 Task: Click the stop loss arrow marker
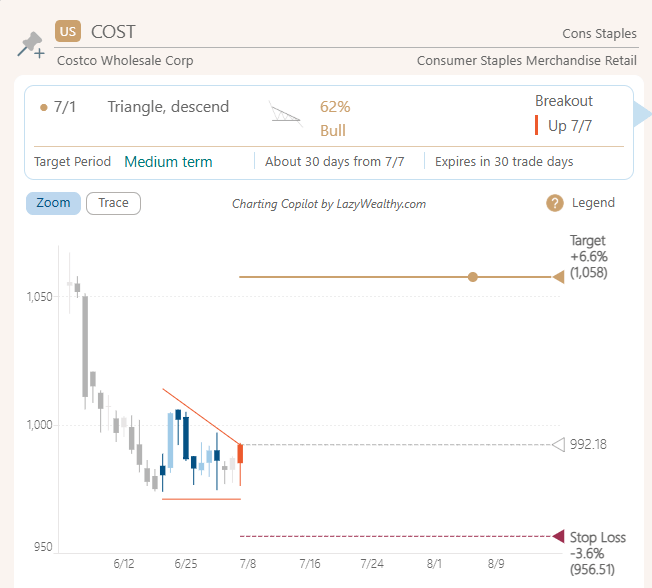pyautogui.click(x=558, y=537)
